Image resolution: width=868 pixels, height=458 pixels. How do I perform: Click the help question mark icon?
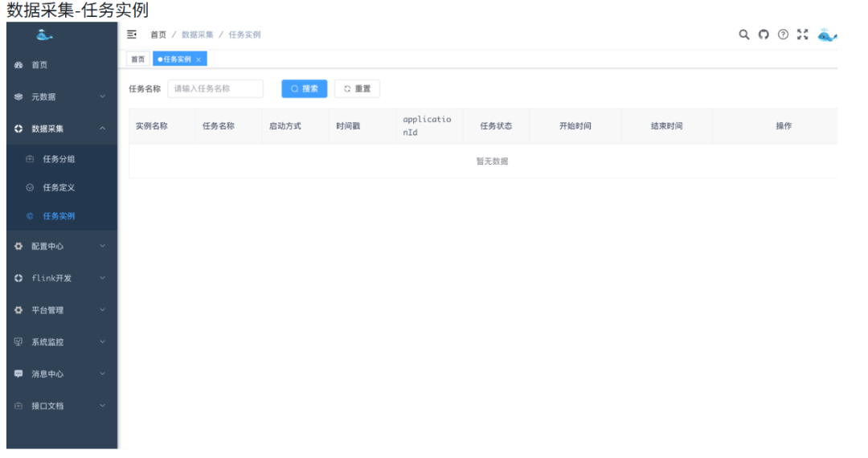click(x=783, y=35)
